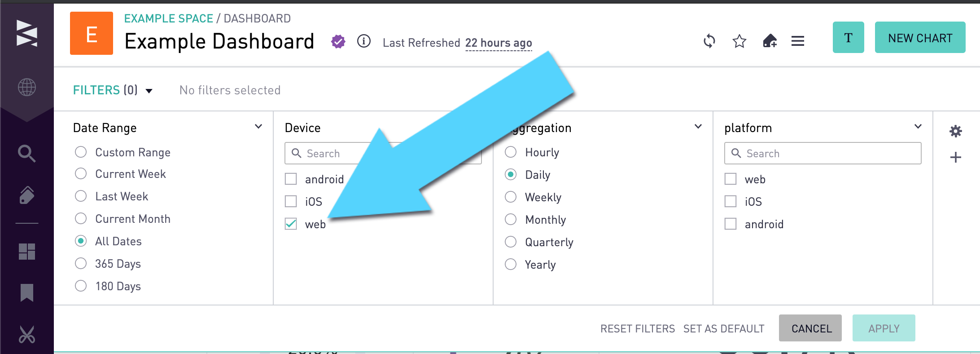Image resolution: width=980 pixels, height=354 pixels.
Task: Click the EXAMPLE SPACE breadcrumb link
Action: (168, 18)
